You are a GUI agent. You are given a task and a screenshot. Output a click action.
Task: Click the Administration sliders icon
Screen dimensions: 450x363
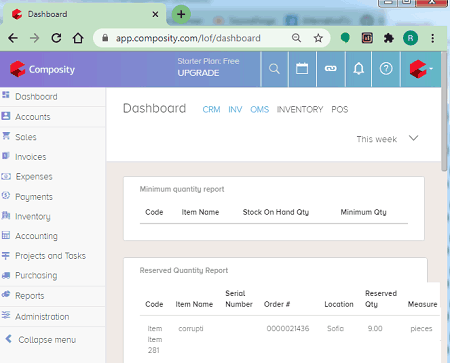pyautogui.click(x=6, y=315)
